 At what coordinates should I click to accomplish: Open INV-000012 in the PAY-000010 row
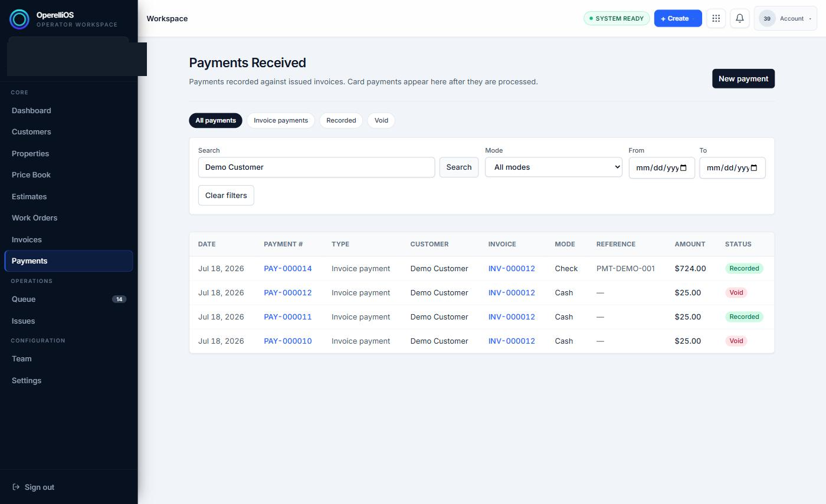click(x=512, y=341)
